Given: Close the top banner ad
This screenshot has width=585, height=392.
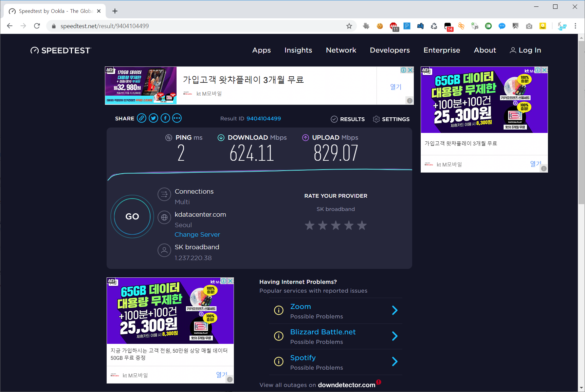Looking at the screenshot, I should [x=410, y=70].
